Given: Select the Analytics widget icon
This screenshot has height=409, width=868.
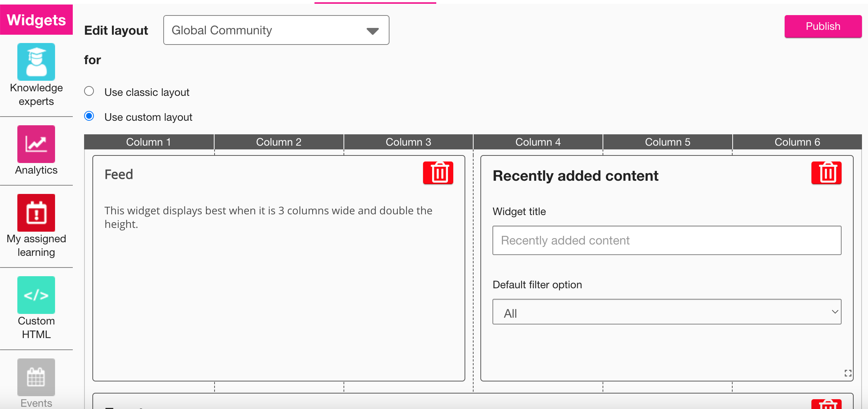Looking at the screenshot, I should (x=36, y=144).
